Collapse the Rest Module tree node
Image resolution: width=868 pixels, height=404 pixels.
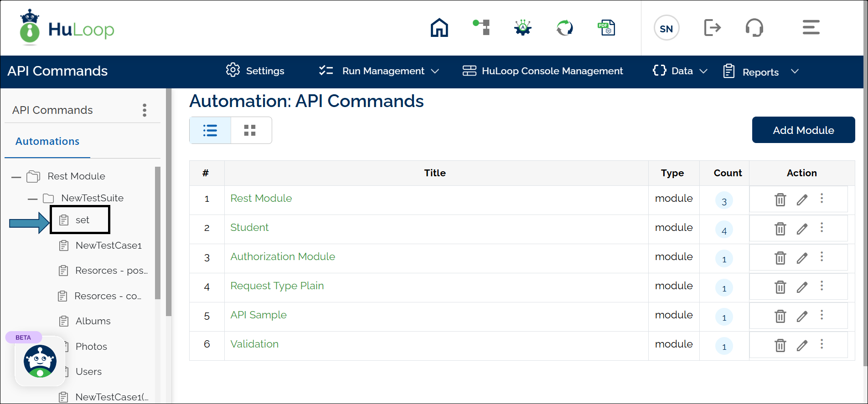[16, 177]
